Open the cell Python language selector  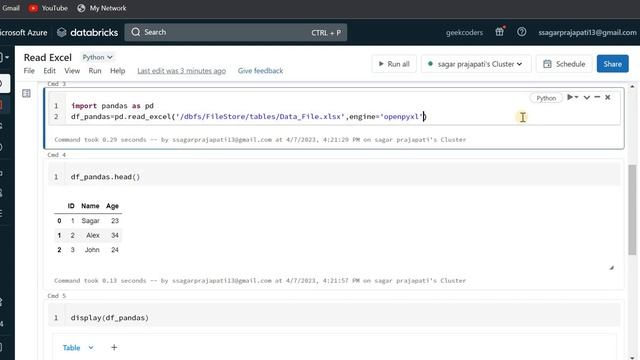546,98
